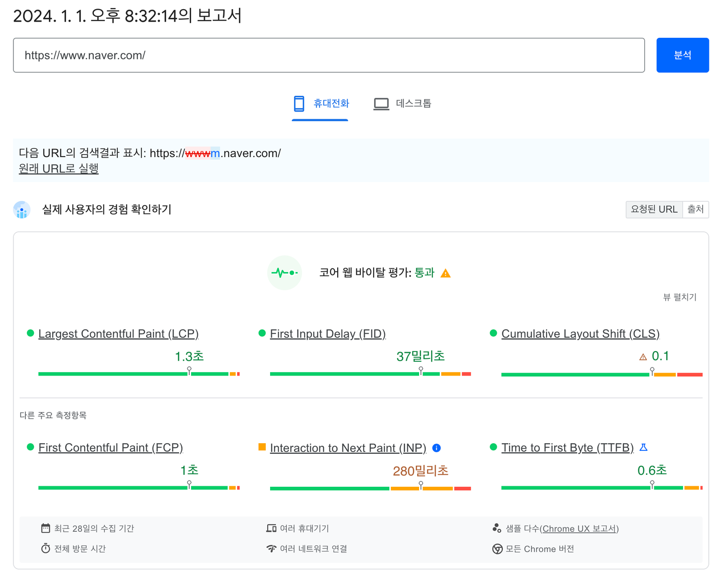Click the Core Web Vitals pulse icon

tap(284, 273)
